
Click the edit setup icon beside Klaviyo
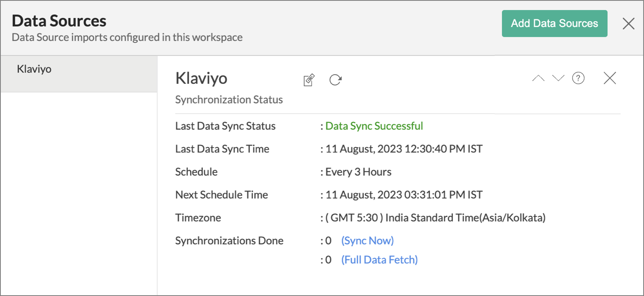[309, 80]
